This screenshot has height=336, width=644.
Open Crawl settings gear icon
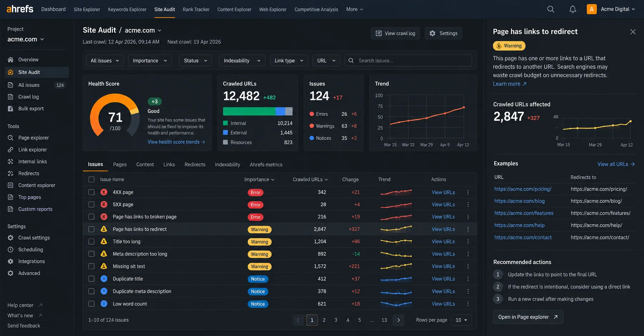pos(11,237)
